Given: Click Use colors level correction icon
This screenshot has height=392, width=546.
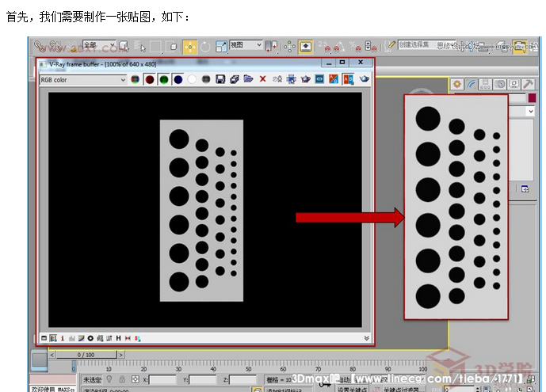Looking at the screenshot, I should tap(72, 338).
